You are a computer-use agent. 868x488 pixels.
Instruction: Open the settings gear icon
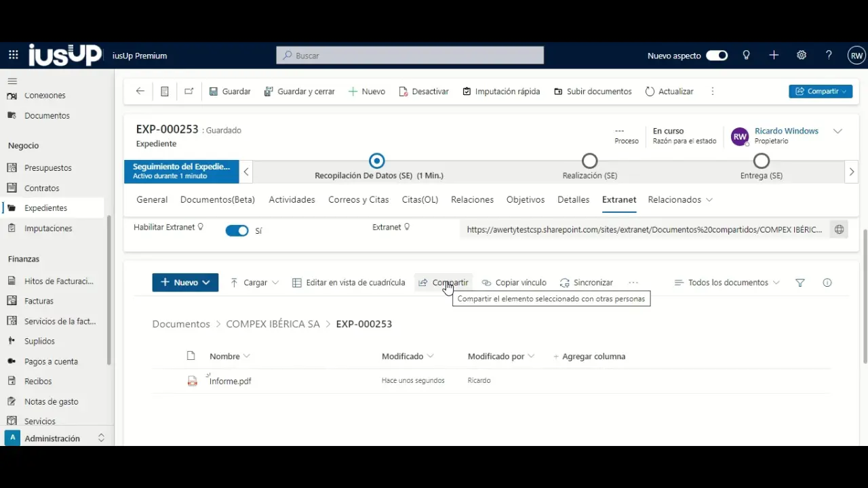pyautogui.click(x=802, y=56)
